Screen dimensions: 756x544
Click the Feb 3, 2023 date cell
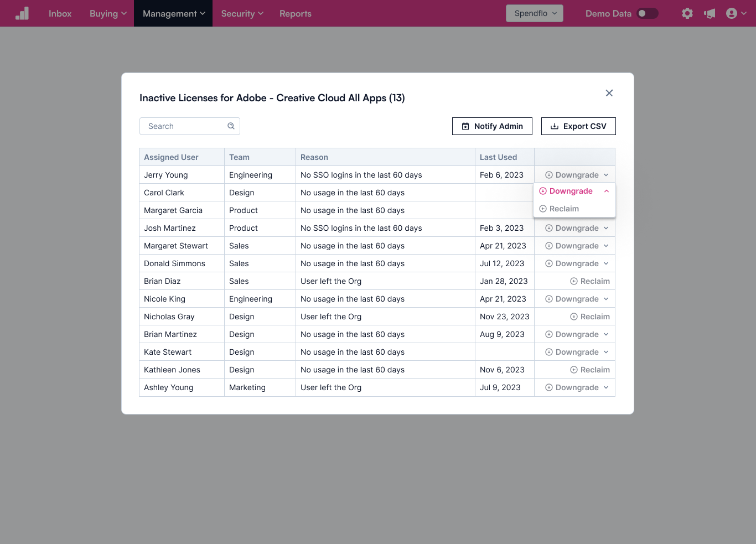[x=505, y=228]
